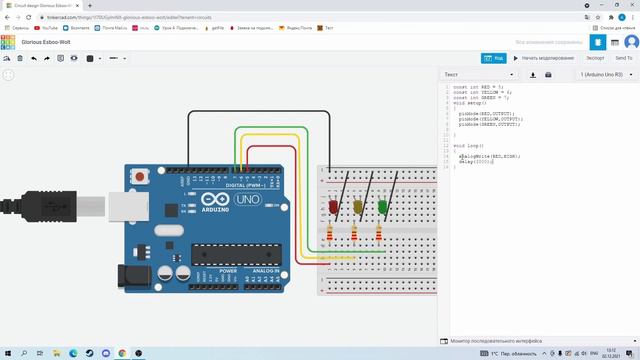Select the Arduino Uno R3 board dropdown

click(606, 75)
